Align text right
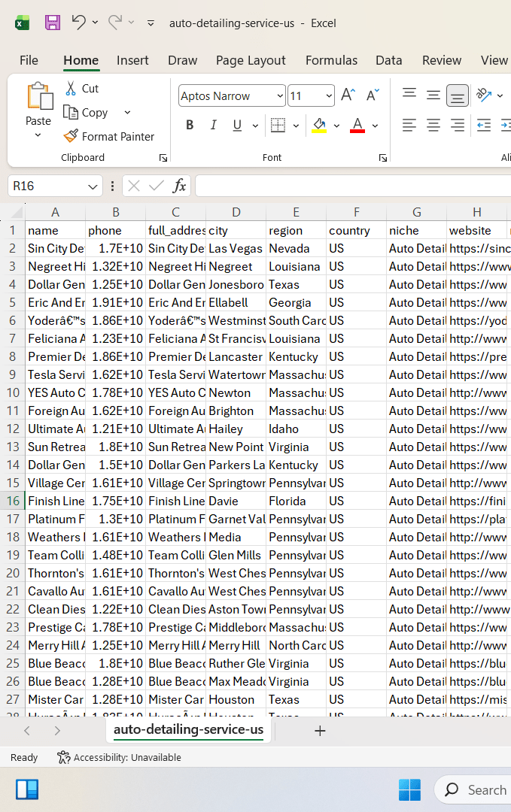 (457, 125)
